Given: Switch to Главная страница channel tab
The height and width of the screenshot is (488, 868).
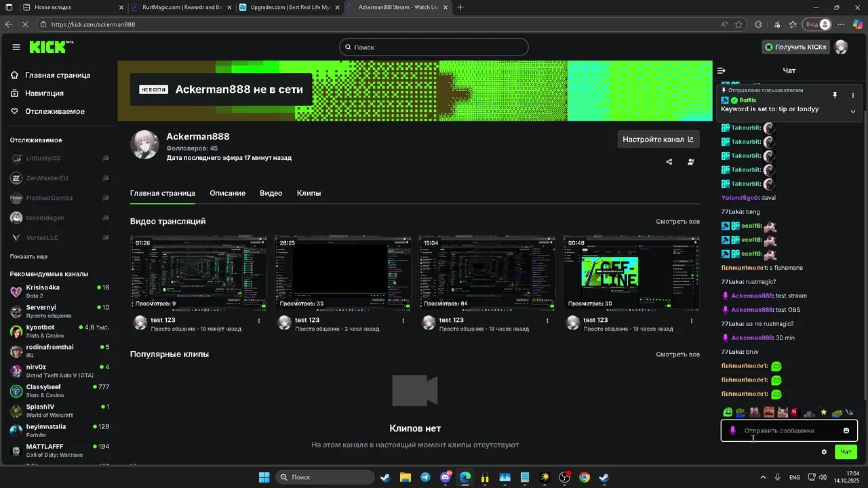Looking at the screenshot, I should 163,193.
